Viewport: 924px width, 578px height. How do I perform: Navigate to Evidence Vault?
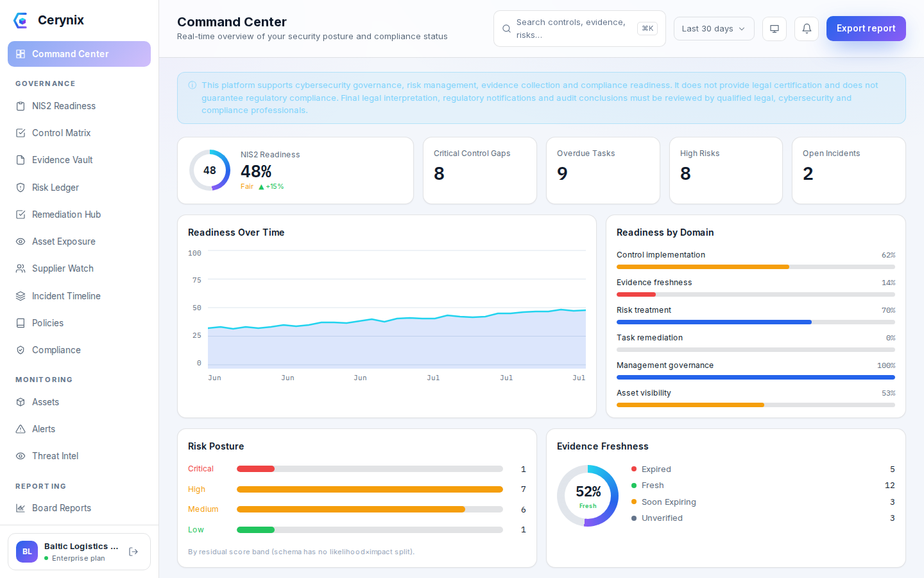79,160
